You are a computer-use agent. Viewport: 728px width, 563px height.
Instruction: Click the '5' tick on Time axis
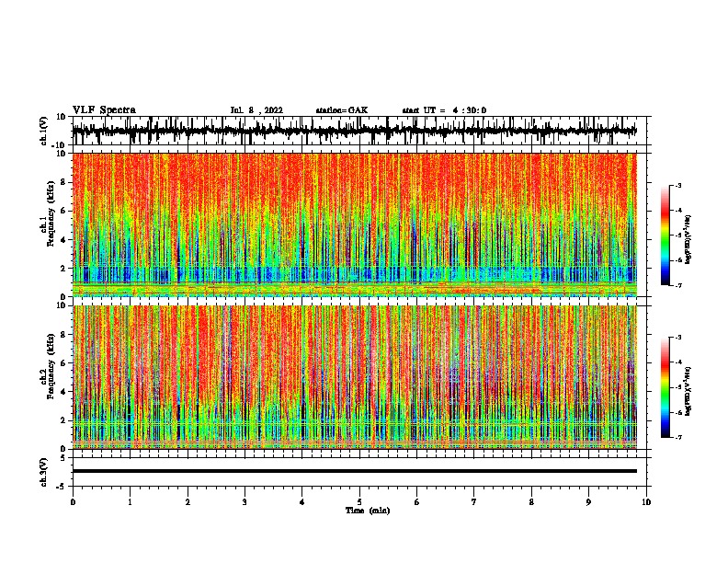point(359,502)
